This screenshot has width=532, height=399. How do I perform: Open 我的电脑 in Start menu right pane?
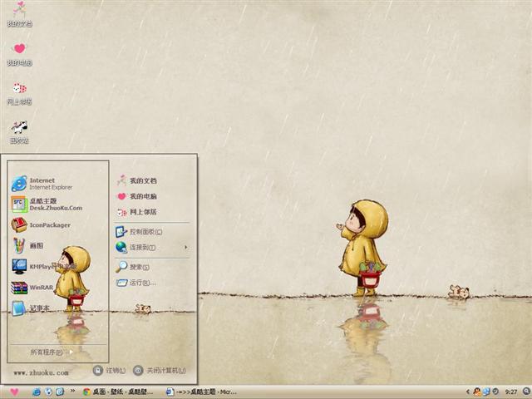click(136, 196)
